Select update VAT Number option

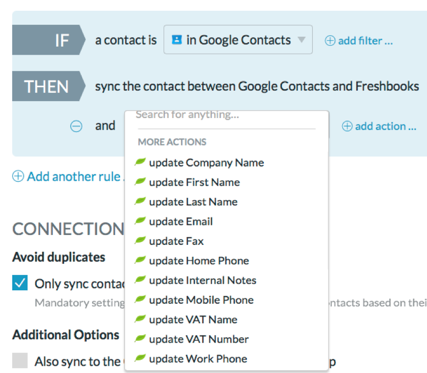[199, 339]
